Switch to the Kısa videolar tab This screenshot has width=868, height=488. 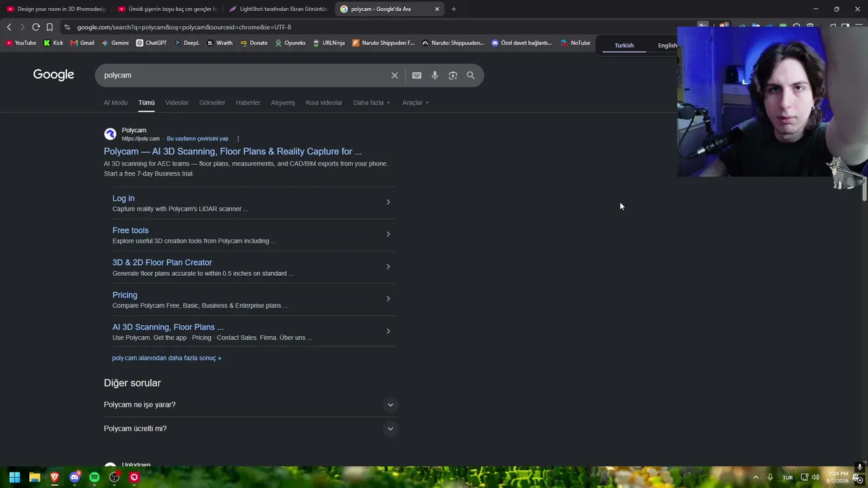pos(324,103)
